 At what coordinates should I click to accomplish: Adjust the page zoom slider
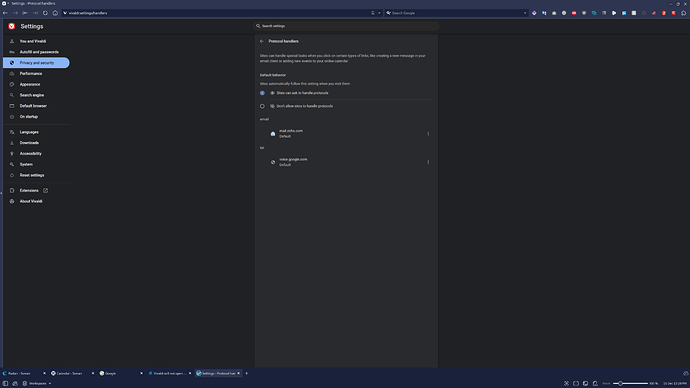click(x=630, y=384)
